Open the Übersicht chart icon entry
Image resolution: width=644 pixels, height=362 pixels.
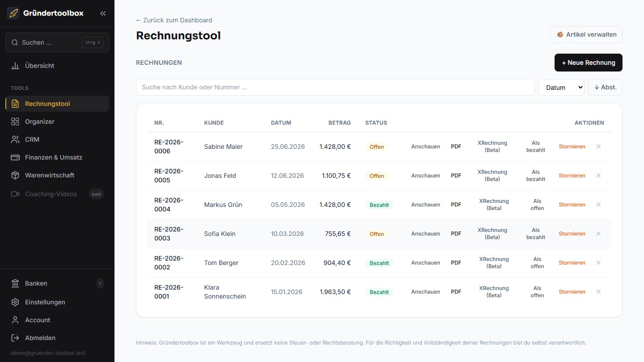pyautogui.click(x=15, y=66)
